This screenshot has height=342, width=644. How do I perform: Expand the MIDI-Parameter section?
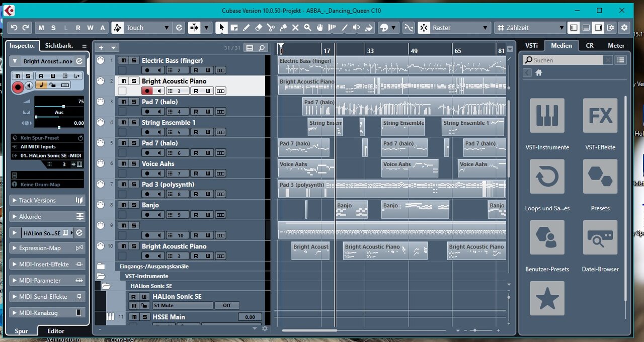point(47,280)
